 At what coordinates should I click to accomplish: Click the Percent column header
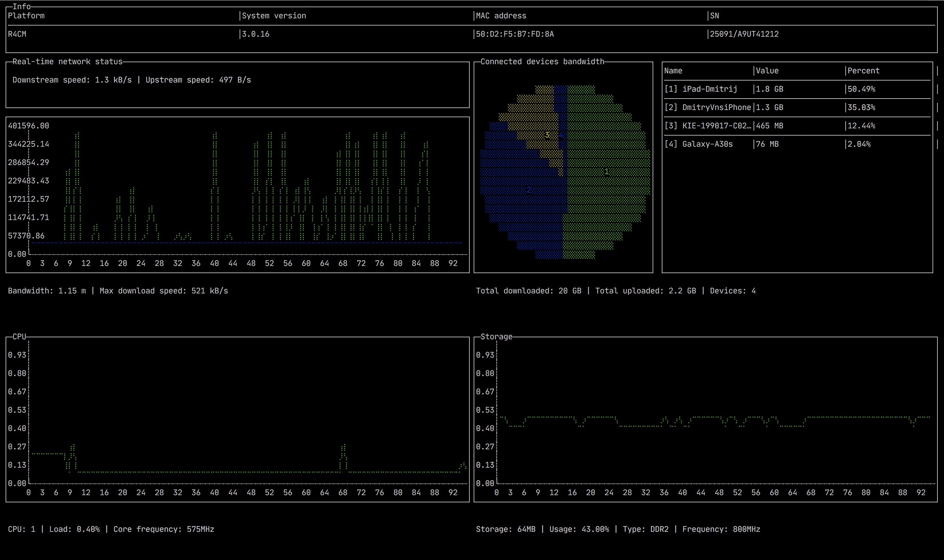[863, 71]
